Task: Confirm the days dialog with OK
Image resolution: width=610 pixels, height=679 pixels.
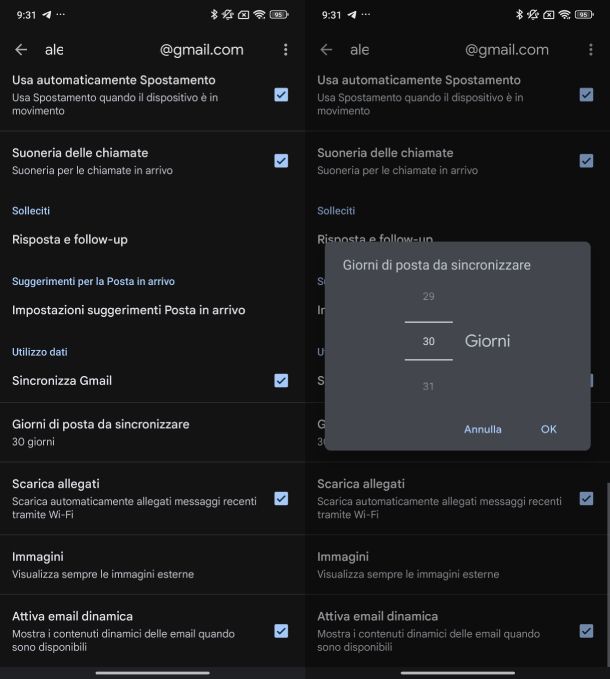Action: [548, 429]
